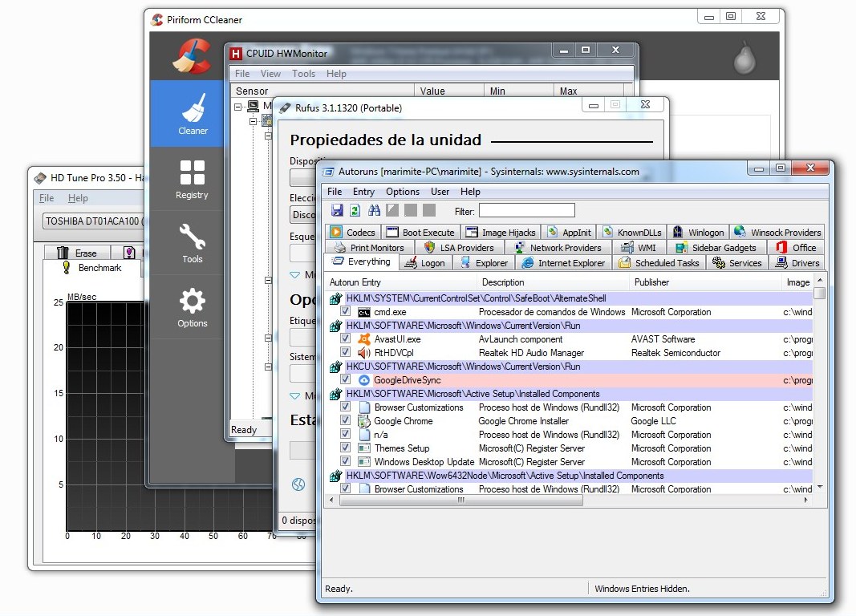Click the Filter text box in Autoruns
The image size is (856, 616).
(x=527, y=211)
